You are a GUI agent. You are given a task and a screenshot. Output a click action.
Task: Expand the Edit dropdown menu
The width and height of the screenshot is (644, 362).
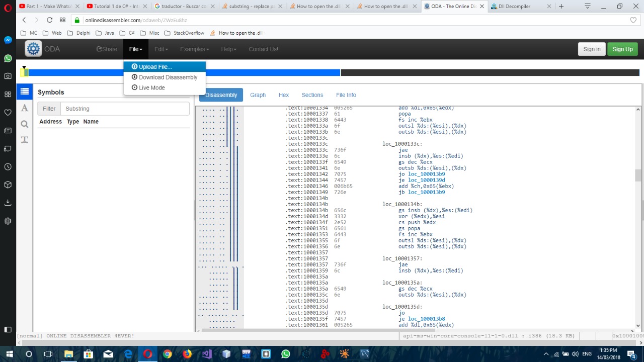click(161, 49)
